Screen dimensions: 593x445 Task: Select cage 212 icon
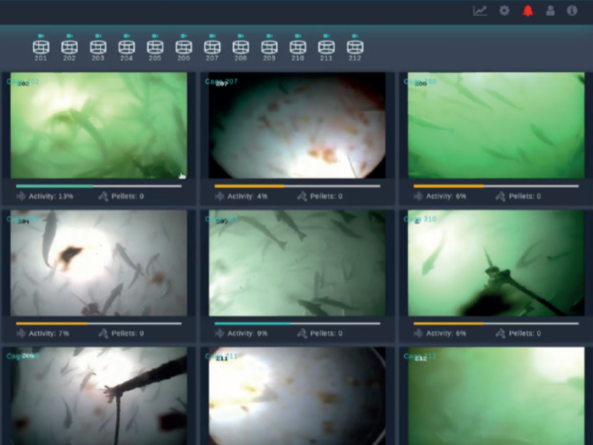click(355, 47)
